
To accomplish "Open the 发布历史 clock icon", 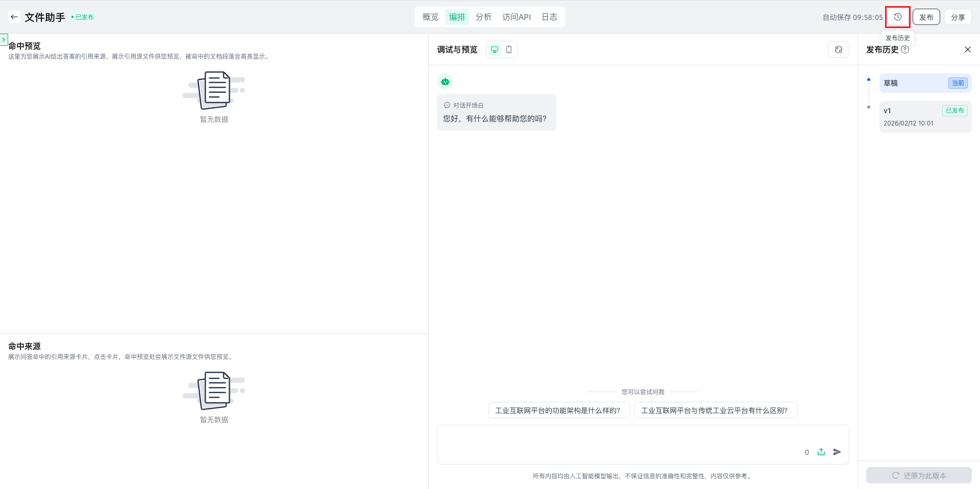I will 897,17.
